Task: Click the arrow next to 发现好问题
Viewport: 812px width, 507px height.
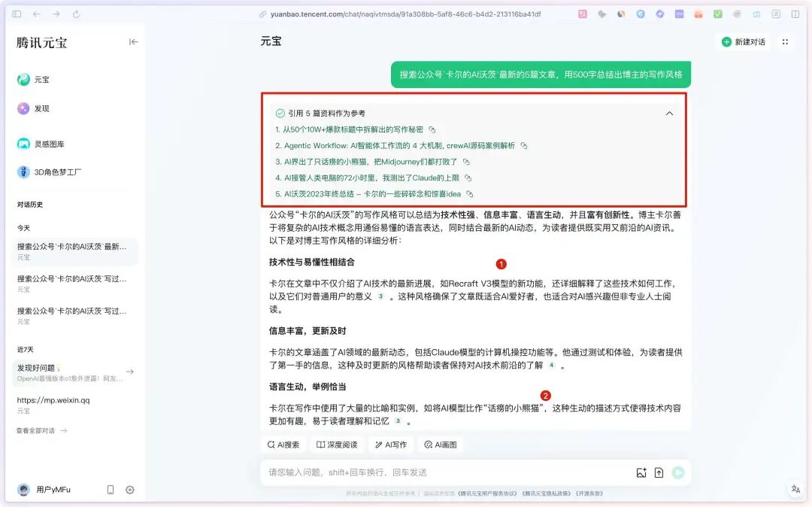Action: [130, 372]
